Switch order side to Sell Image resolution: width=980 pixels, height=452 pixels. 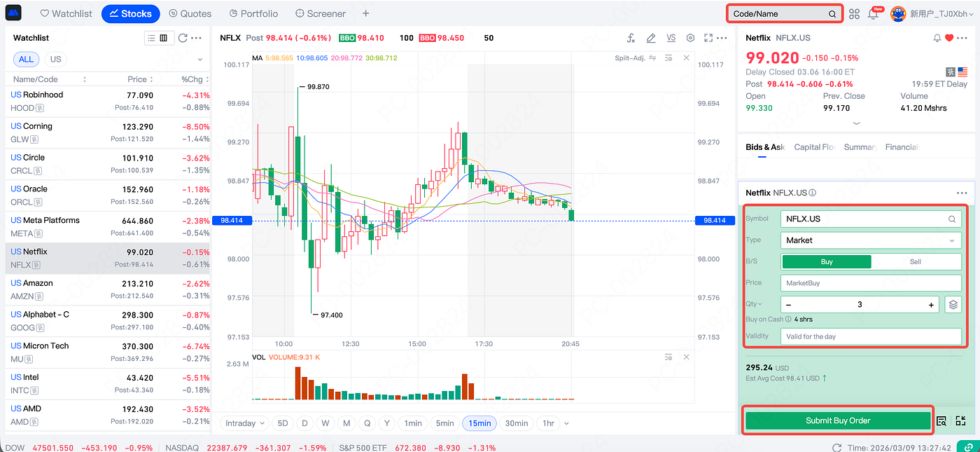point(916,261)
